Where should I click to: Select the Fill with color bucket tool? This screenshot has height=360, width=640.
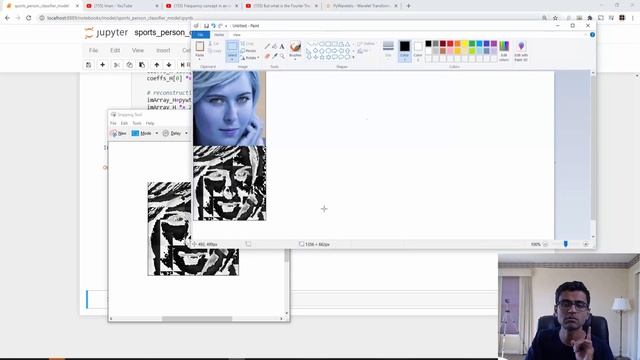(274, 47)
